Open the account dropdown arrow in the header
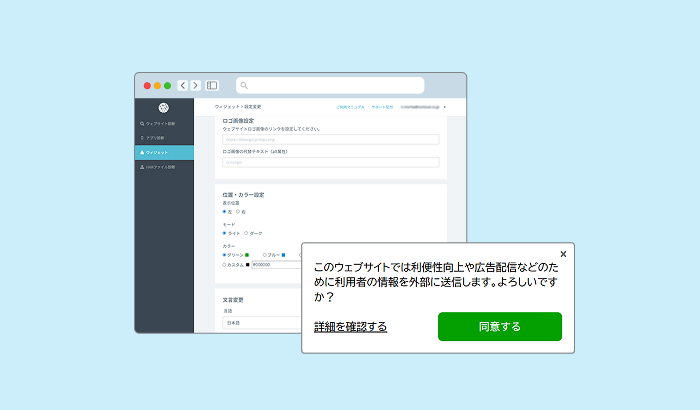Image resolution: width=700 pixels, height=410 pixels. [x=444, y=106]
